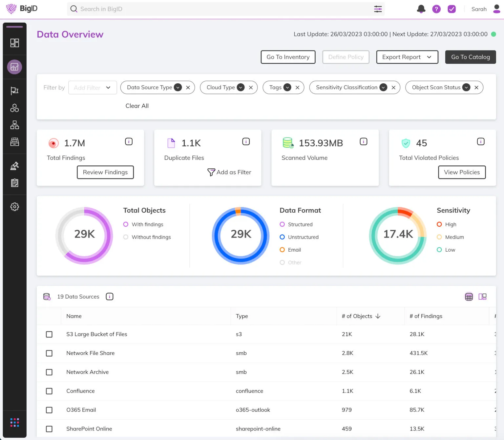
Task: Open the purple help question mark icon
Action: tap(436, 9)
